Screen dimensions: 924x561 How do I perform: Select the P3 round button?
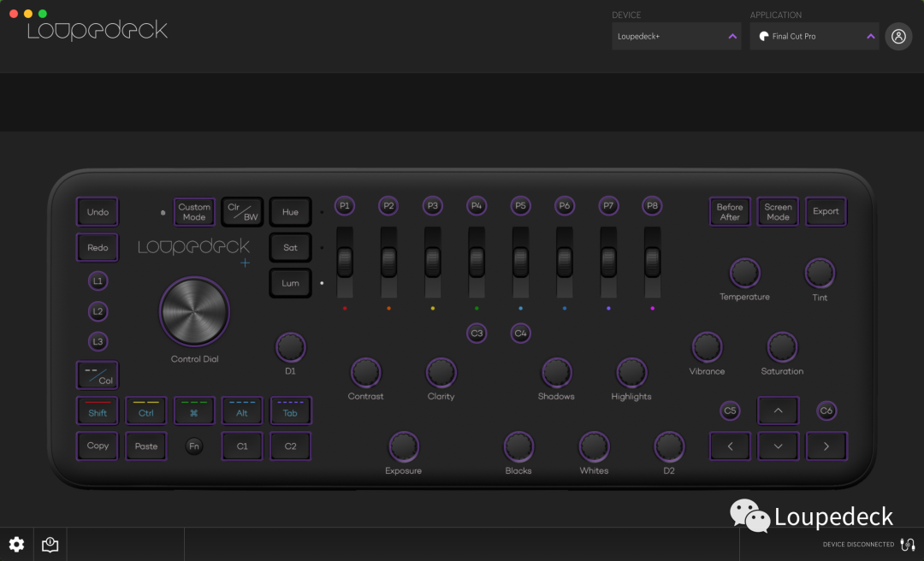click(x=433, y=205)
